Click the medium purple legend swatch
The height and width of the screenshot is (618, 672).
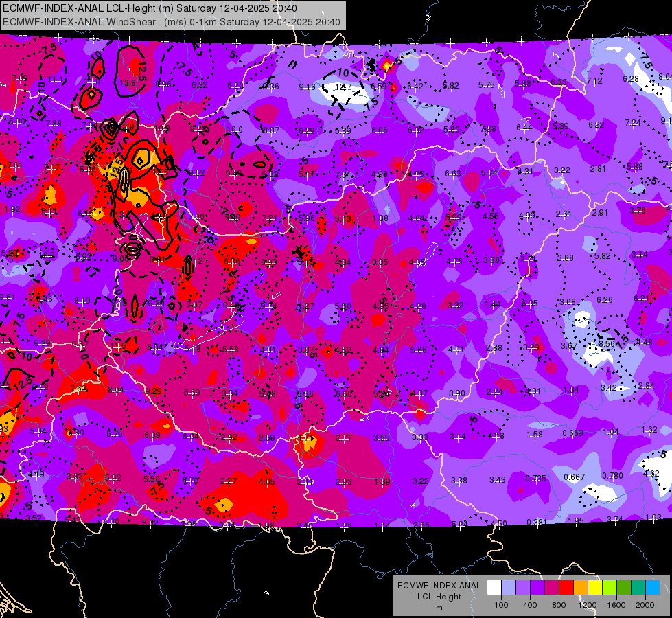click(x=523, y=587)
